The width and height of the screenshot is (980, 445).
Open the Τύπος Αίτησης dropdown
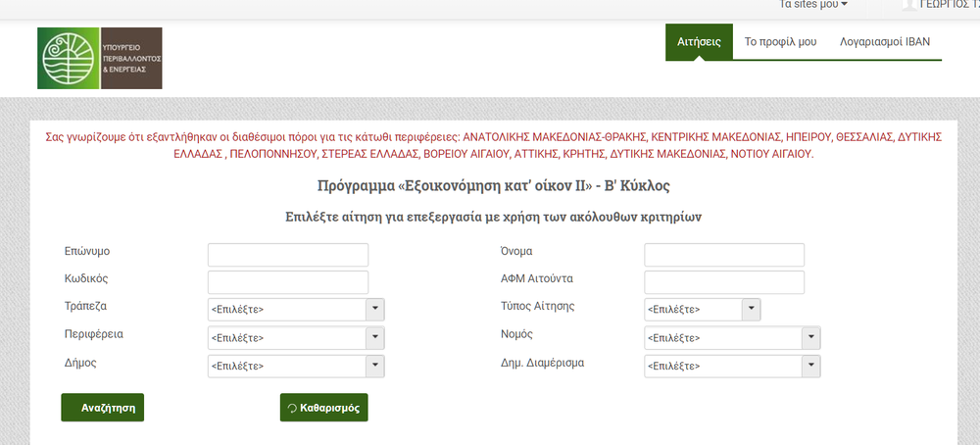pos(703,310)
